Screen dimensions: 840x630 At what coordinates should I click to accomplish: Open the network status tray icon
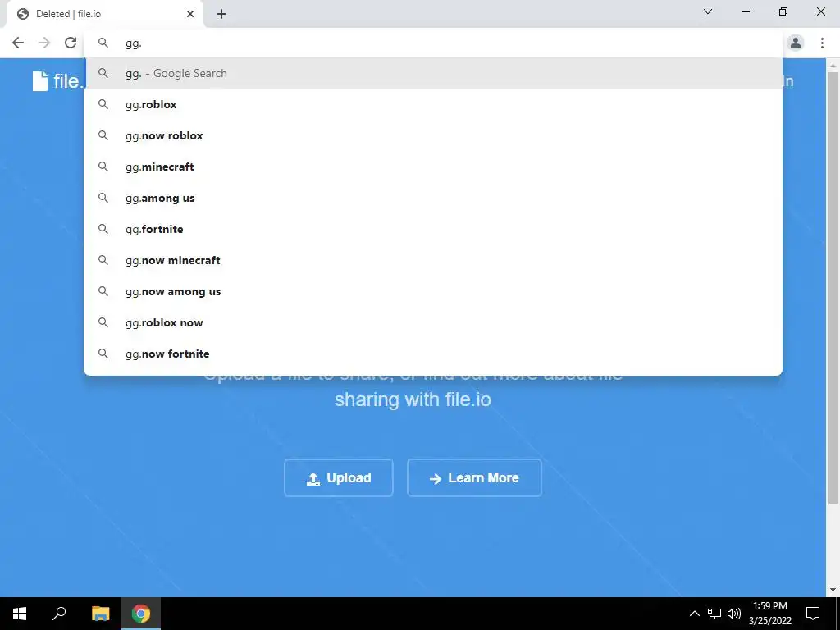pos(714,614)
